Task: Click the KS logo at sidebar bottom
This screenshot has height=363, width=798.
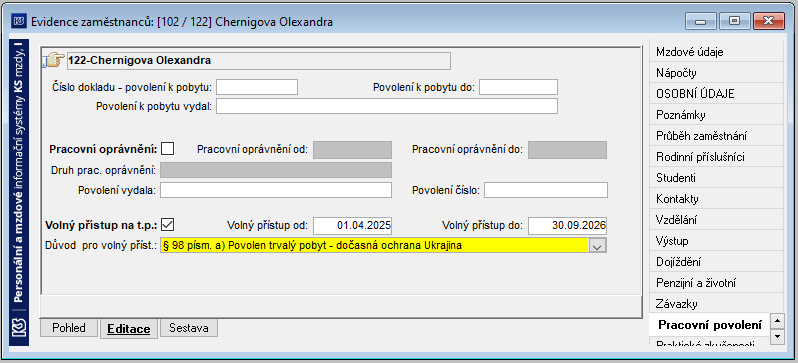Action: (x=19, y=328)
